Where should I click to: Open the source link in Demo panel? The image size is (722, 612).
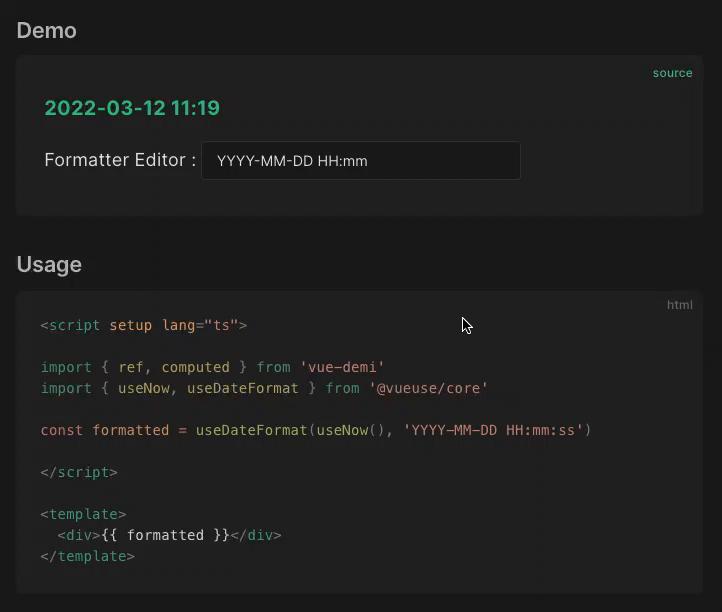click(672, 73)
